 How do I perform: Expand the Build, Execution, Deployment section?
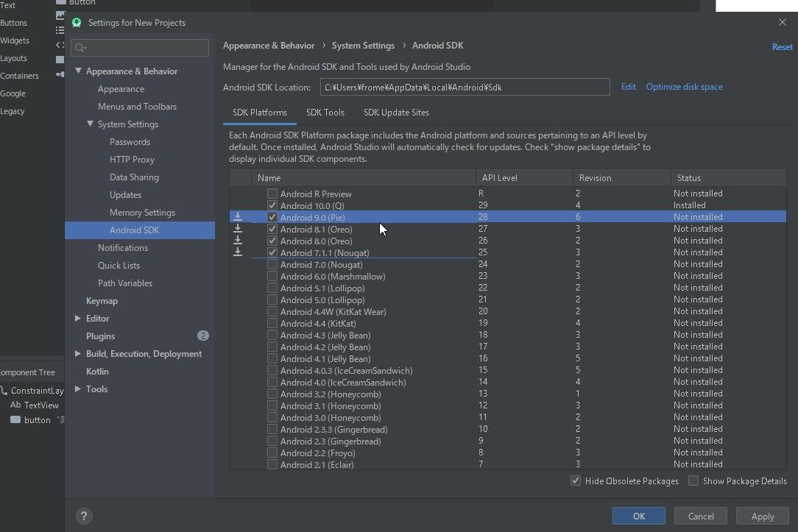click(79, 353)
